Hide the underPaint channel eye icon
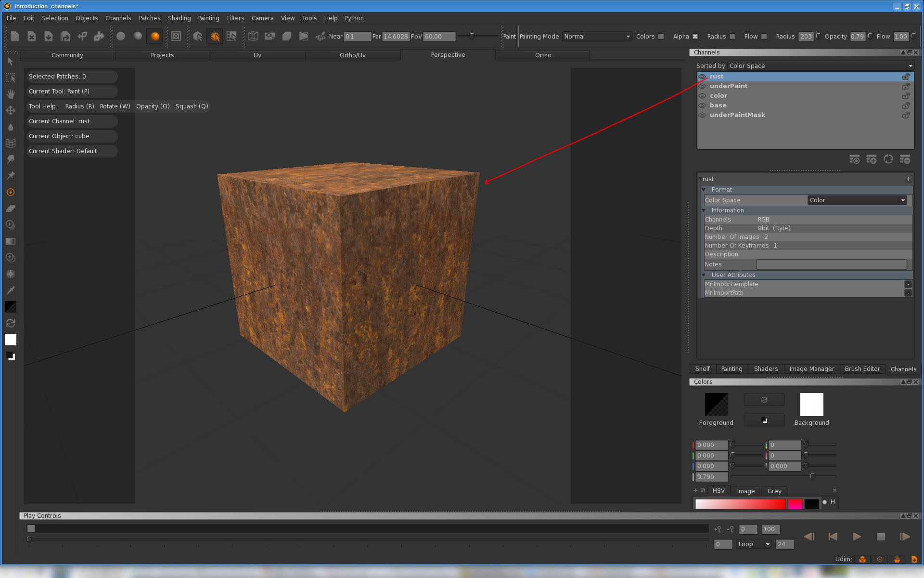924x578 pixels. click(x=702, y=86)
